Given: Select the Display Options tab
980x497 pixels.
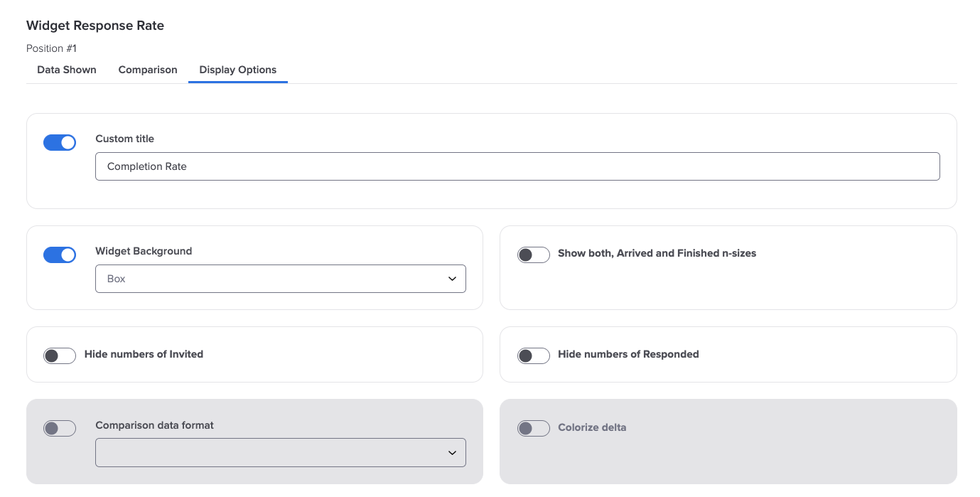Looking at the screenshot, I should (238, 70).
